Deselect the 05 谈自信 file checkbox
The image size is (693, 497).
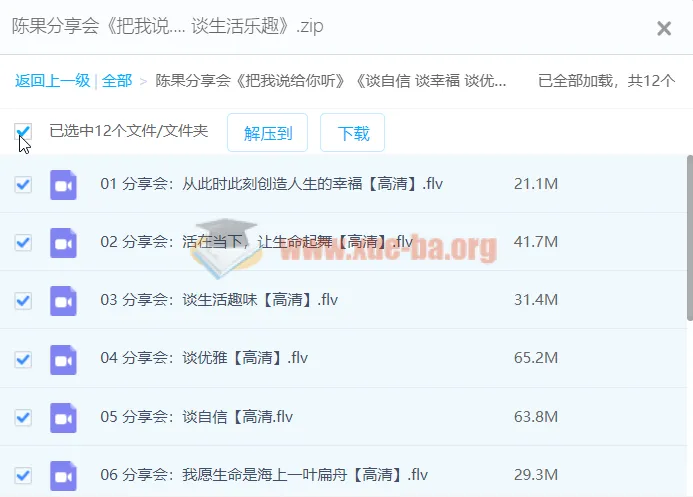click(23, 417)
